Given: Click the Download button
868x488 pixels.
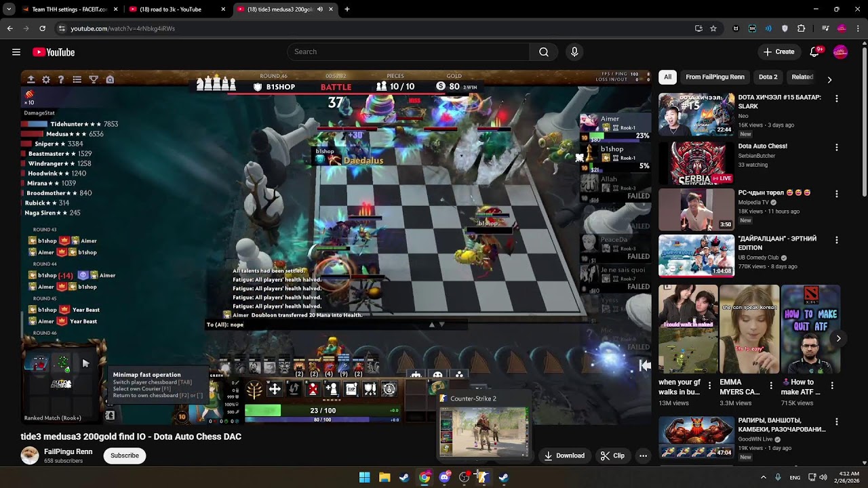Looking at the screenshot, I should [564, 455].
